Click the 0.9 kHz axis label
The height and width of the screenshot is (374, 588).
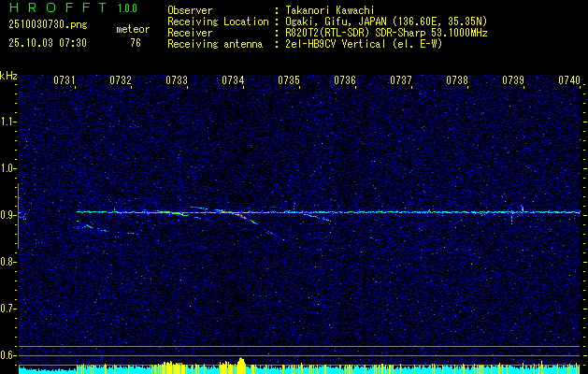(7, 215)
